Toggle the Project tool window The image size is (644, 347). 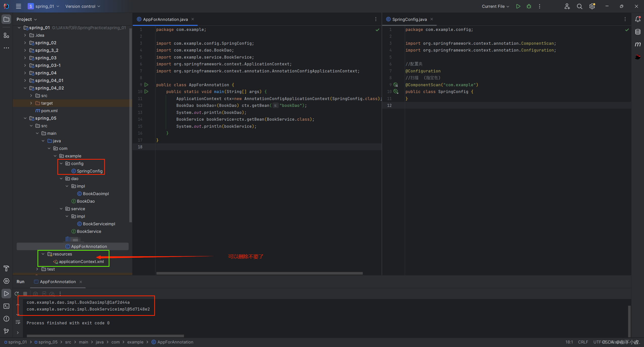tap(6, 19)
